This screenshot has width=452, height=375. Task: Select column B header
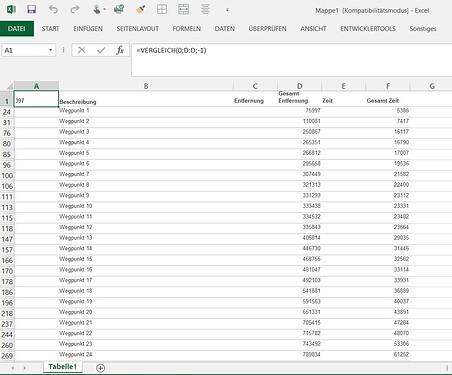click(146, 86)
